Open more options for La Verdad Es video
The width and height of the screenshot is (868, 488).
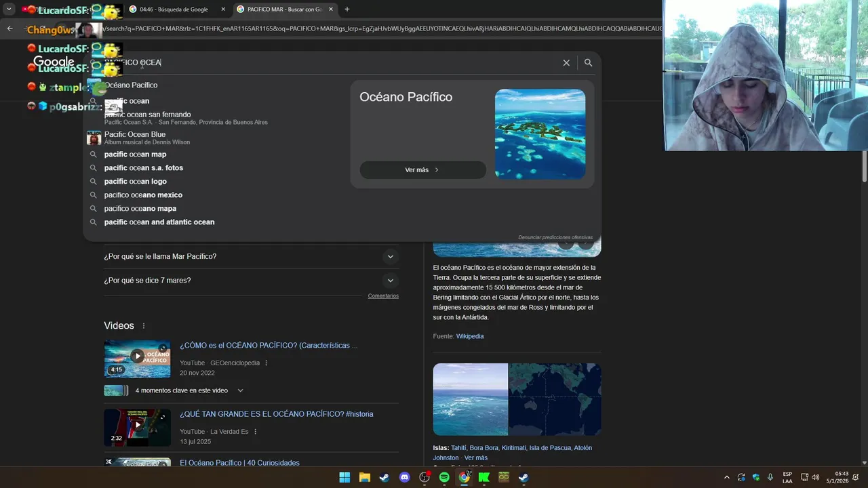tap(255, 432)
